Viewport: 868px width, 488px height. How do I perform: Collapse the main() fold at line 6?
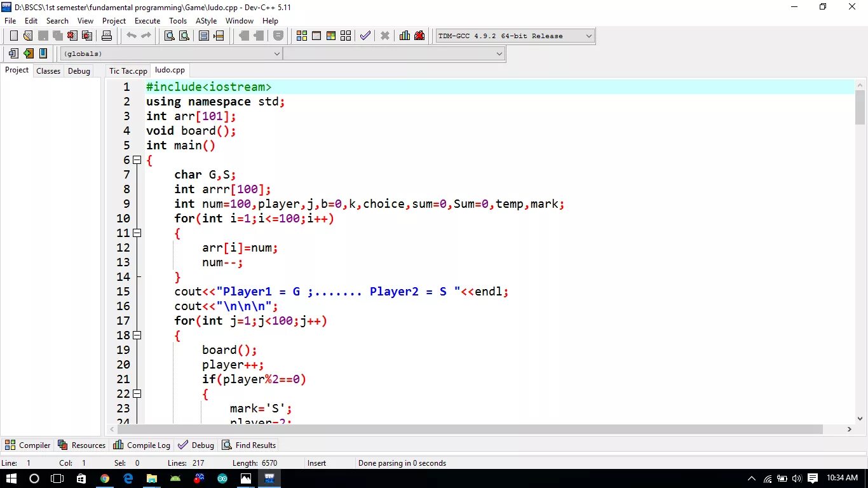pyautogui.click(x=137, y=160)
